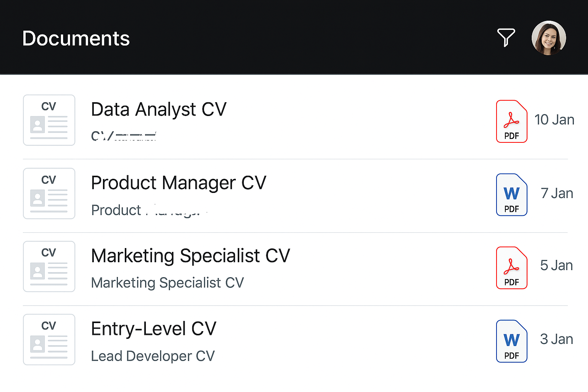Click PDF icon for Data Analyst CV

pos(511,121)
